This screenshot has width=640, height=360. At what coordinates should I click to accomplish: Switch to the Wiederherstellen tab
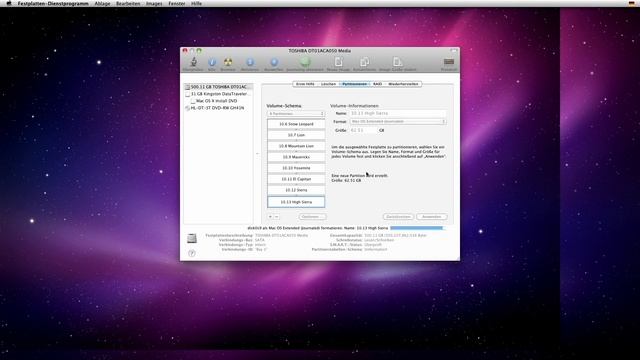403,84
